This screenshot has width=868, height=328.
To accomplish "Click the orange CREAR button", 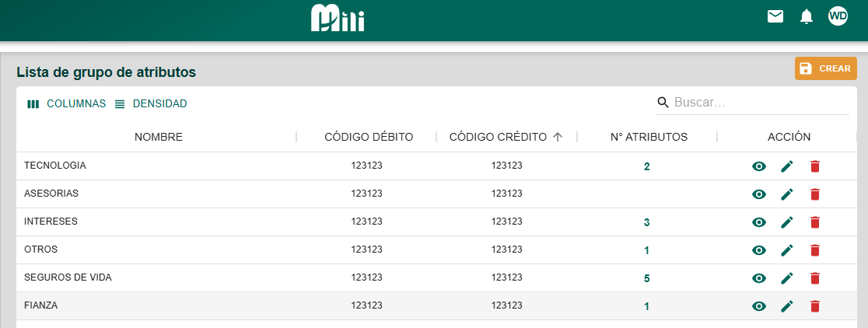I will coord(825,68).
